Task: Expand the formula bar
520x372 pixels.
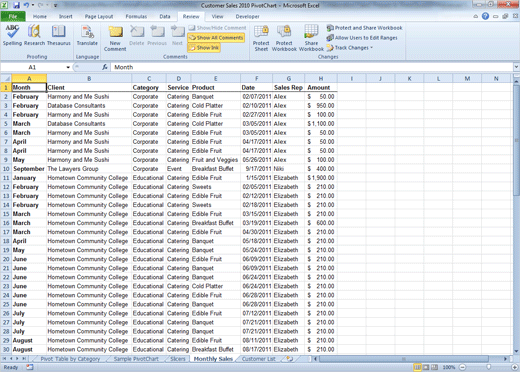Action: click(516, 67)
